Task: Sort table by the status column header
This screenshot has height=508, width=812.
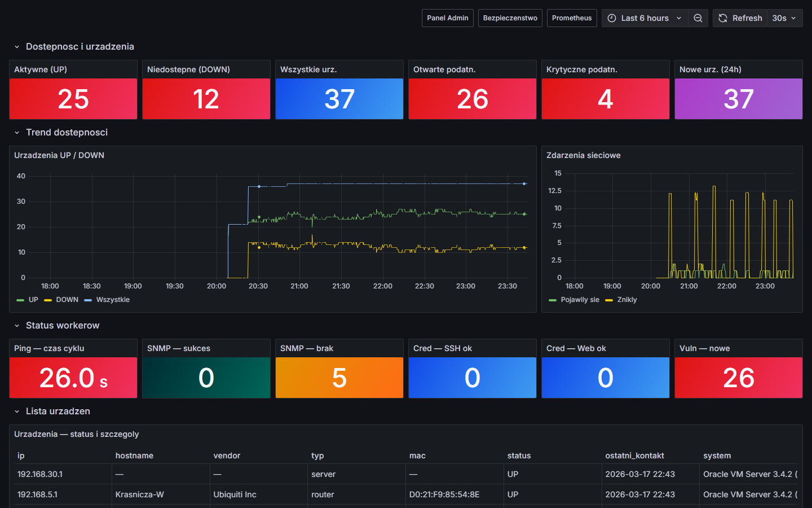Action: tap(519, 456)
